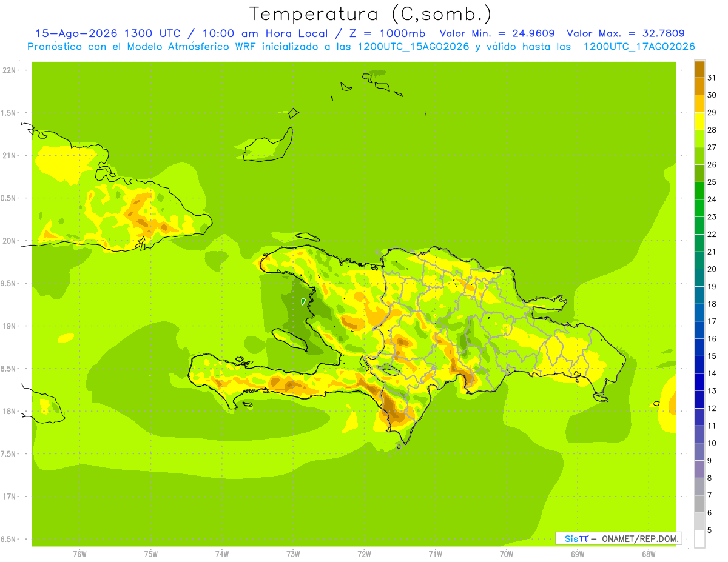This screenshot has height=562, width=728.
Task: Click the '8.5N' latitude label
Action: (x=8, y=369)
